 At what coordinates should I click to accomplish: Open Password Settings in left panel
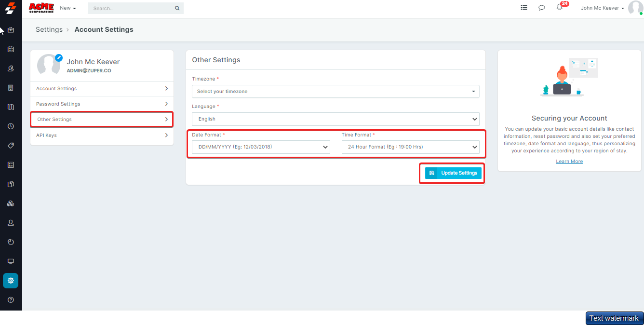[x=102, y=104]
